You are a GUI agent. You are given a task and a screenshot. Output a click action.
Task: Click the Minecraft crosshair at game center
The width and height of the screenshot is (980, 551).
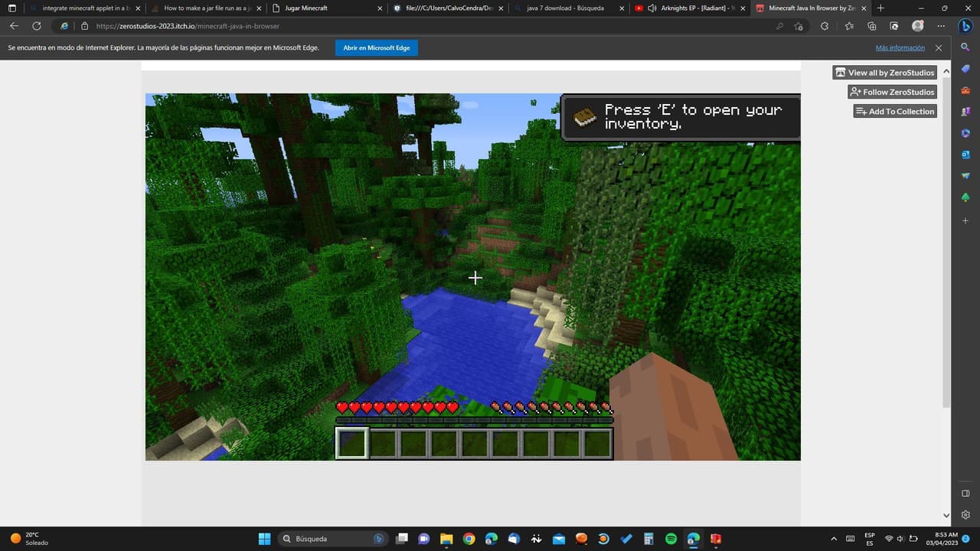pos(475,278)
